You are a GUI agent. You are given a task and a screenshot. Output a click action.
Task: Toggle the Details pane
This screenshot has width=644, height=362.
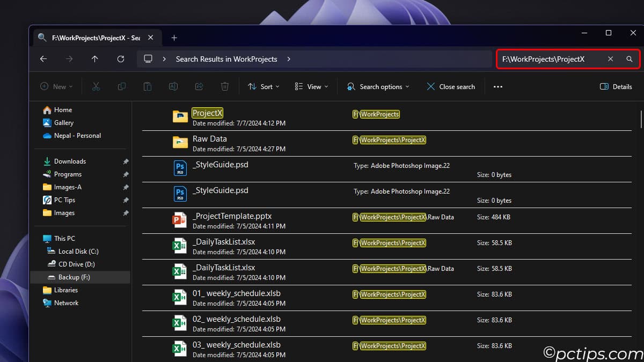click(x=616, y=86)
